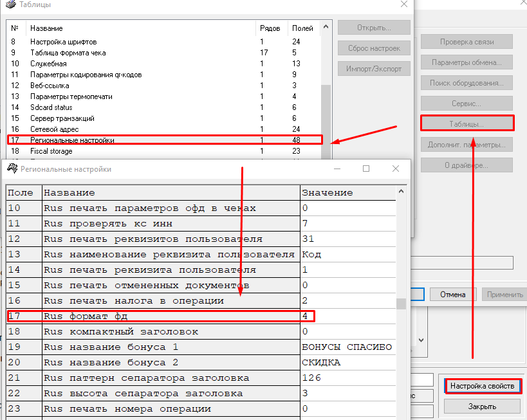527x420 pixels.
Task: Minimize the Региональные настройки window
Action: pyautogui.click(x=337, y=169)
